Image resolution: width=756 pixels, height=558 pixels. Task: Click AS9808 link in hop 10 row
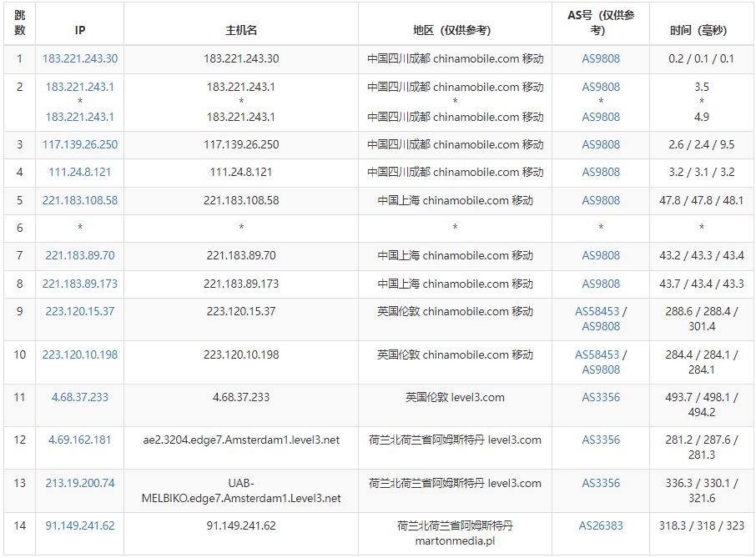click(601, 369)
